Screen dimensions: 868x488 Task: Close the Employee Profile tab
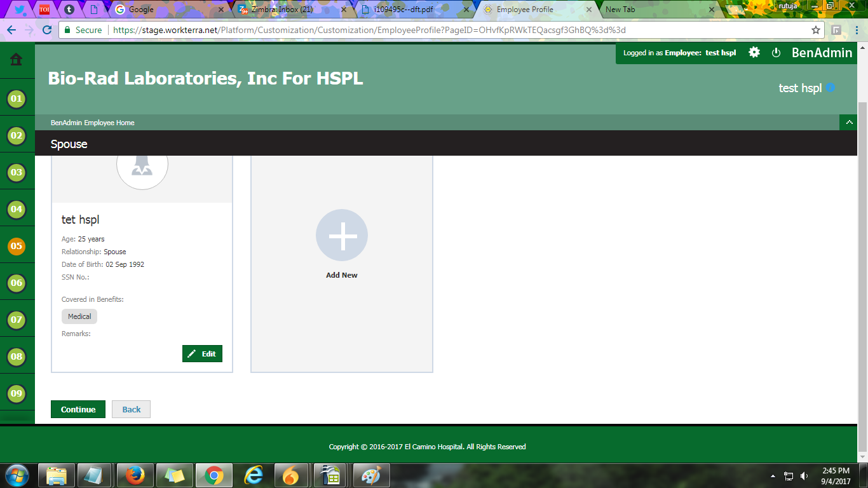pyautogui.click(x=588, y=10)
